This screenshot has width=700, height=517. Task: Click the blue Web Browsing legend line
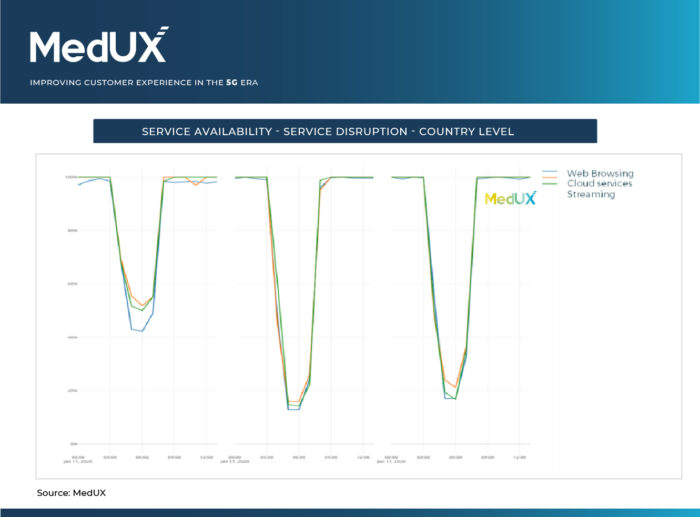click(x=550, y=173)
